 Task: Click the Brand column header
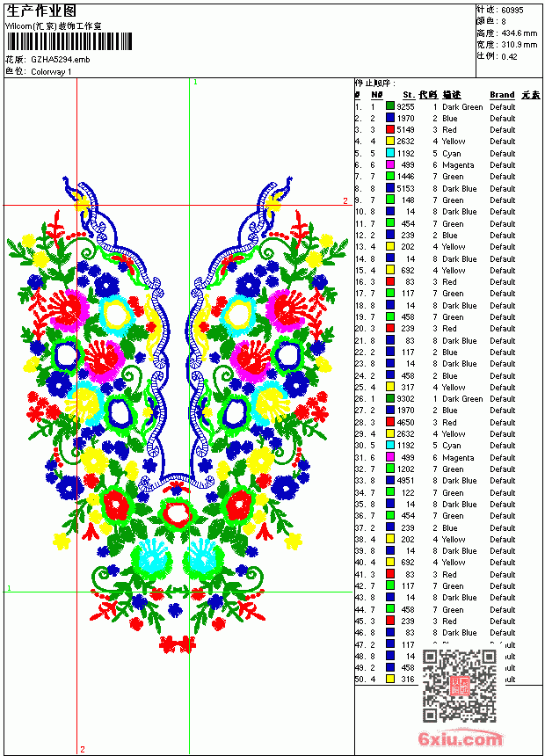pyautogui.click(x=502, y=95)
